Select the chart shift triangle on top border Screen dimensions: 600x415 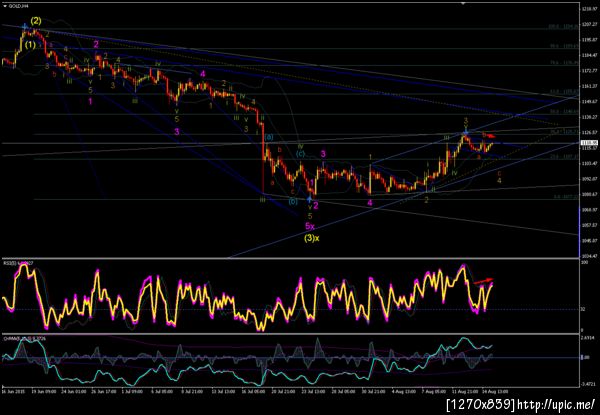(x=464, y=3)
